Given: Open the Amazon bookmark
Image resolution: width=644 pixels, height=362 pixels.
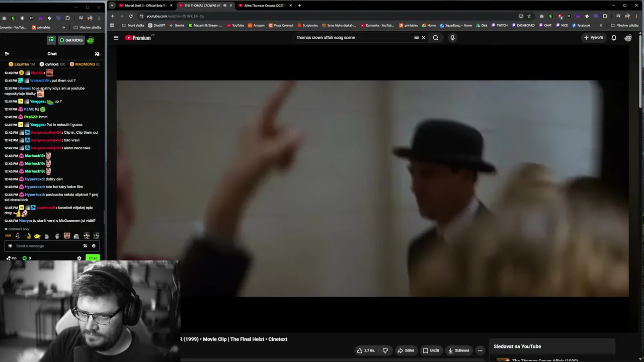Looking at the screenshot, I should 256,25.
